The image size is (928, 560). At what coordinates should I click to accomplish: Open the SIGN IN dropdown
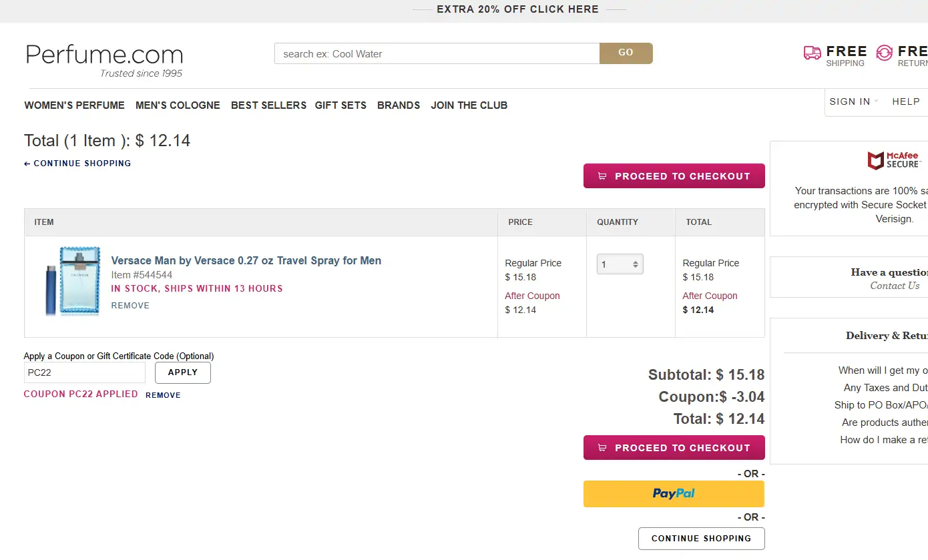[853, 101]
